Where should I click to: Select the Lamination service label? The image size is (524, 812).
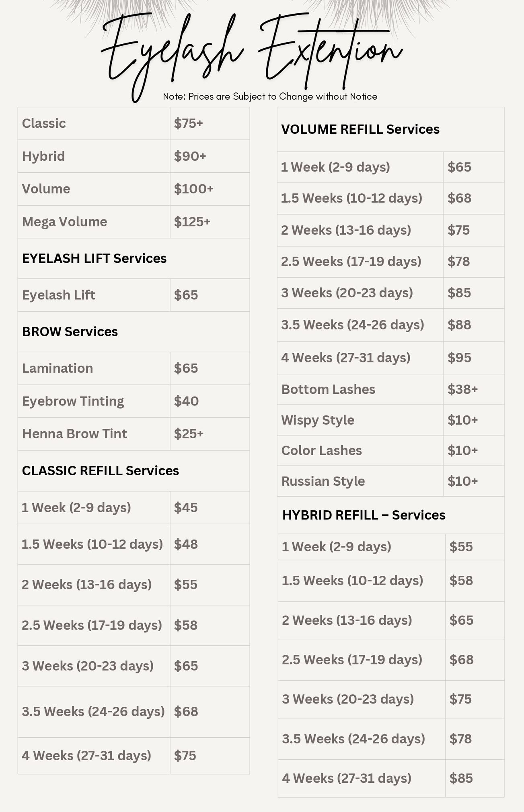pyautogui.click(x=58, y=368)
